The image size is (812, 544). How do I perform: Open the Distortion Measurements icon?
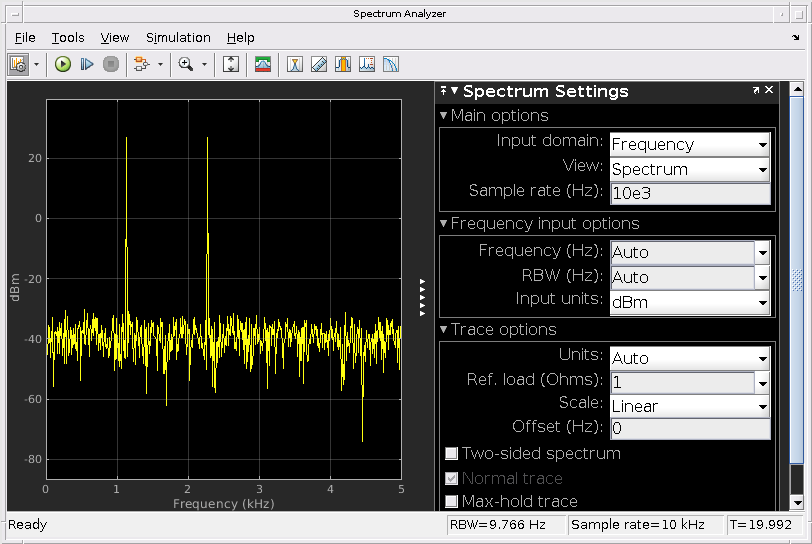click(367, 64)
